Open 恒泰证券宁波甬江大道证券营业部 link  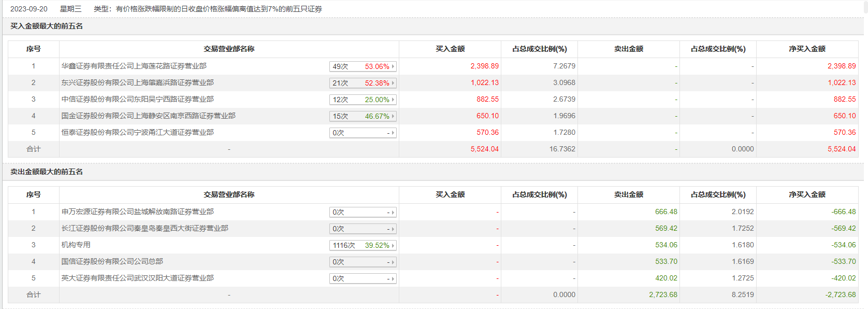[137, 132]
